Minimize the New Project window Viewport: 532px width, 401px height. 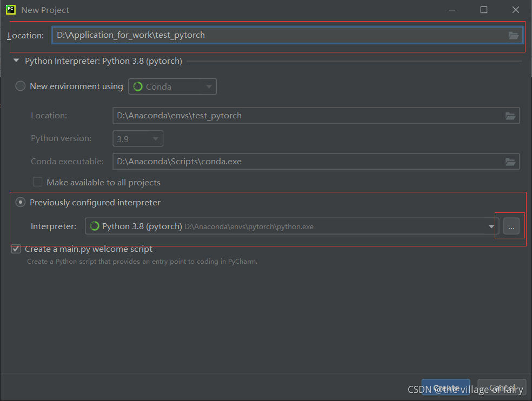click(452, 10)
